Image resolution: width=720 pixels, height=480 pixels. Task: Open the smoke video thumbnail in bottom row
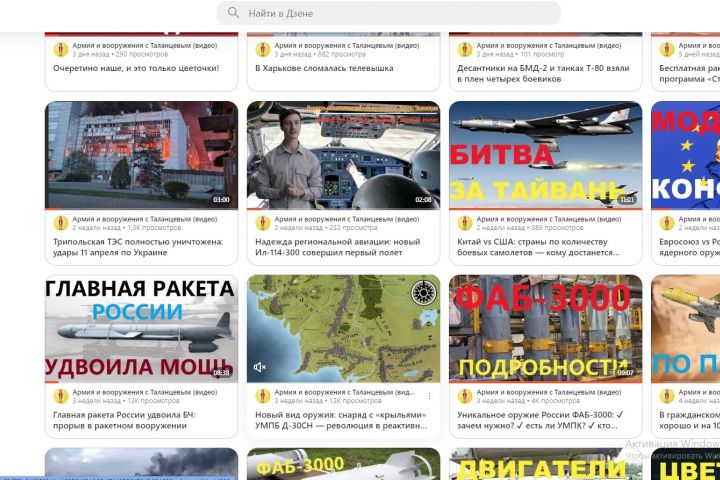(141, 463)
